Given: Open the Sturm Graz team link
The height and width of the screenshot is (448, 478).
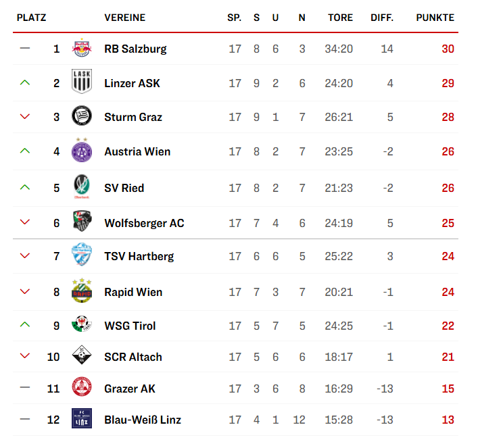Looking at the screenshot, I should [133, 117].
